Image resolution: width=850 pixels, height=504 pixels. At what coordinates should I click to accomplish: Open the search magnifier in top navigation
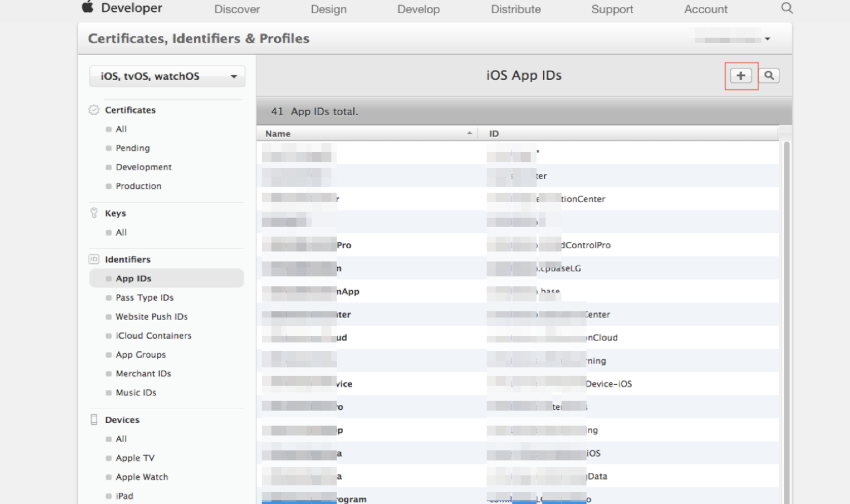coord(787,8)
